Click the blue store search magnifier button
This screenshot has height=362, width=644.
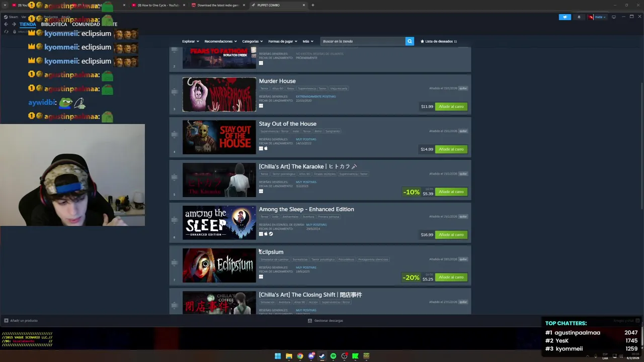click(x=410, y=41)
